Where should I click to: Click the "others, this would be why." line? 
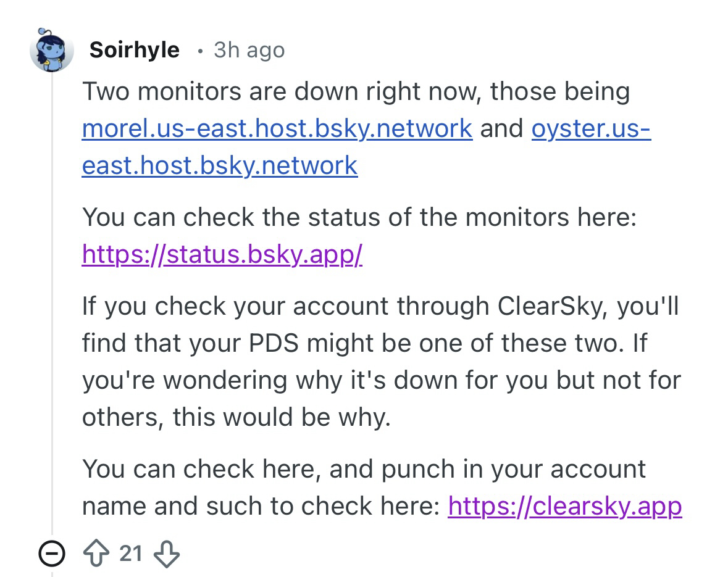point(236,417)
